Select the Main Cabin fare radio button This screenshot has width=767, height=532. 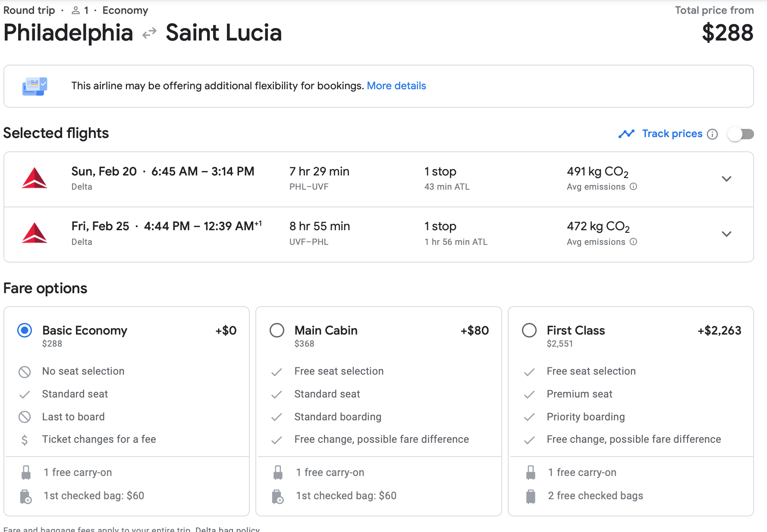click(277, 331)
